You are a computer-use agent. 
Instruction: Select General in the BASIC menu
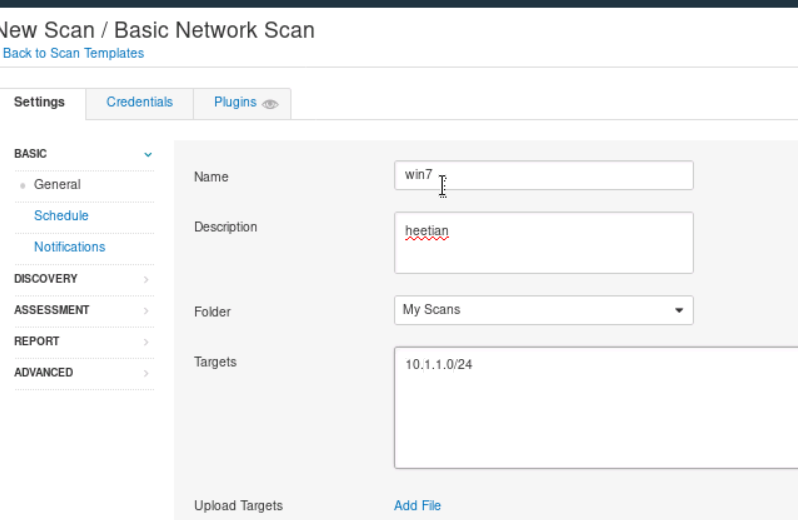coord(57,185)
